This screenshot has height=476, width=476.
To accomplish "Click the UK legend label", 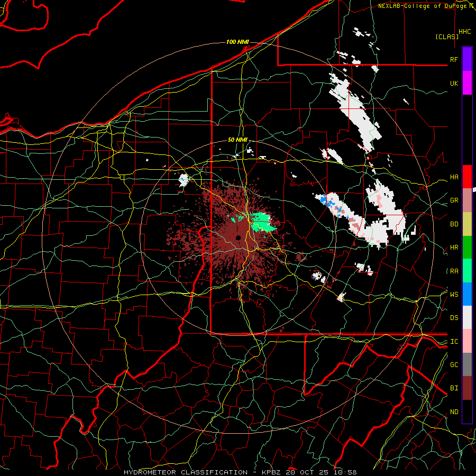I will click(x=454, y=83).
